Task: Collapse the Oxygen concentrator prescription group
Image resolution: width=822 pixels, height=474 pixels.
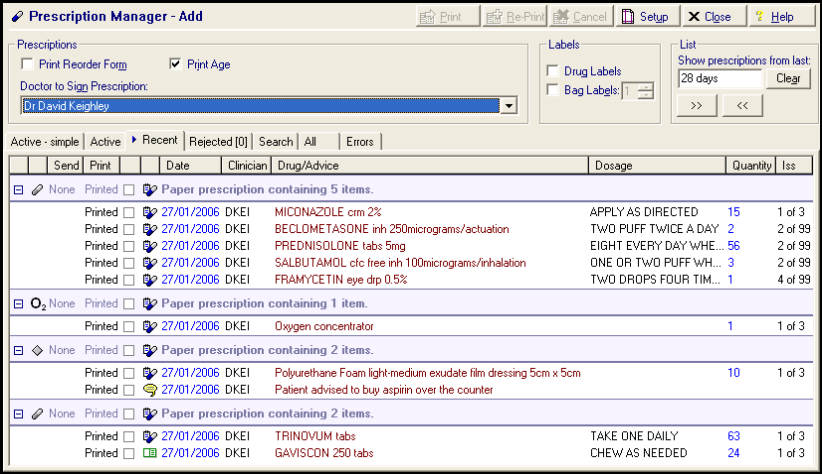Action: click(x=16, y=303)
